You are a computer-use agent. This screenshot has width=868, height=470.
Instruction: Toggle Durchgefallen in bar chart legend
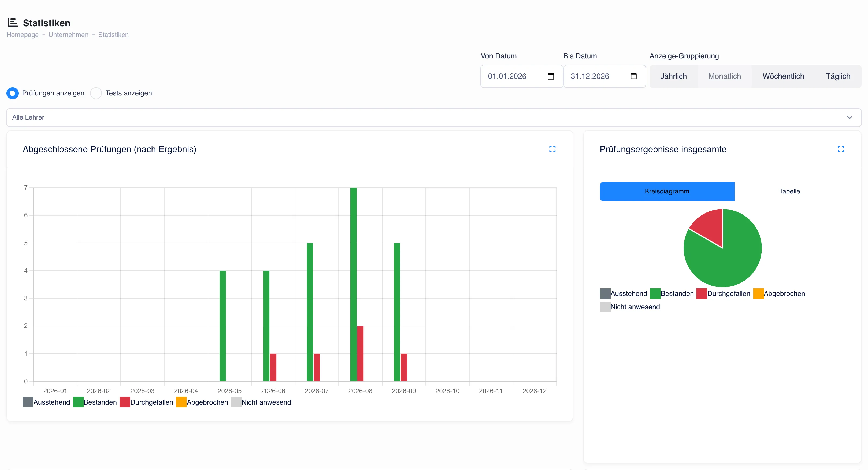click(146, 402)
